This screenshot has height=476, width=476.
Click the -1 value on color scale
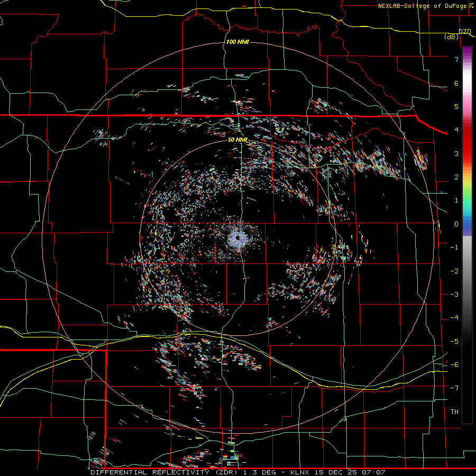[x=454, y=248]
